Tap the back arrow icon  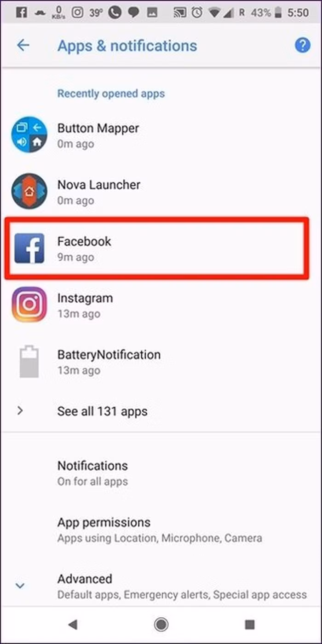click(x=23, y=45)
